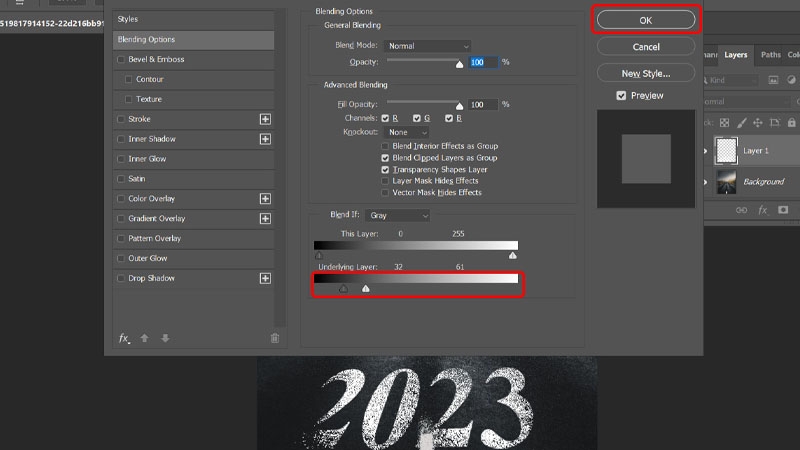
Task: Check Layer Mask Hides Effects
Action: pos(385,181)
